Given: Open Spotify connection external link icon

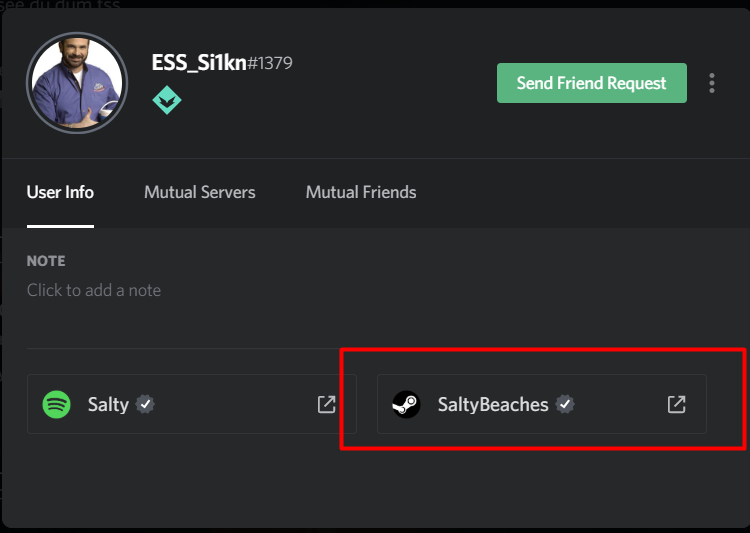Looking at the screenshot, I should coord(327,404).
